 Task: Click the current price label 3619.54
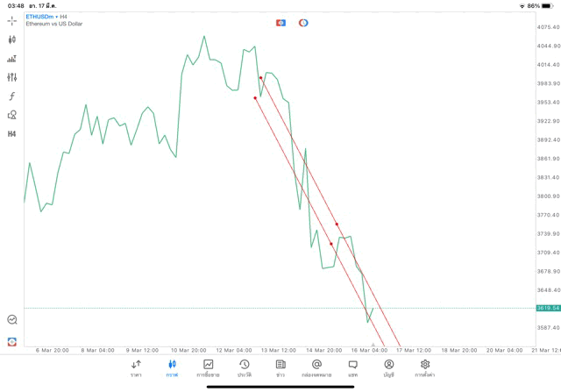tap(548, 308)
